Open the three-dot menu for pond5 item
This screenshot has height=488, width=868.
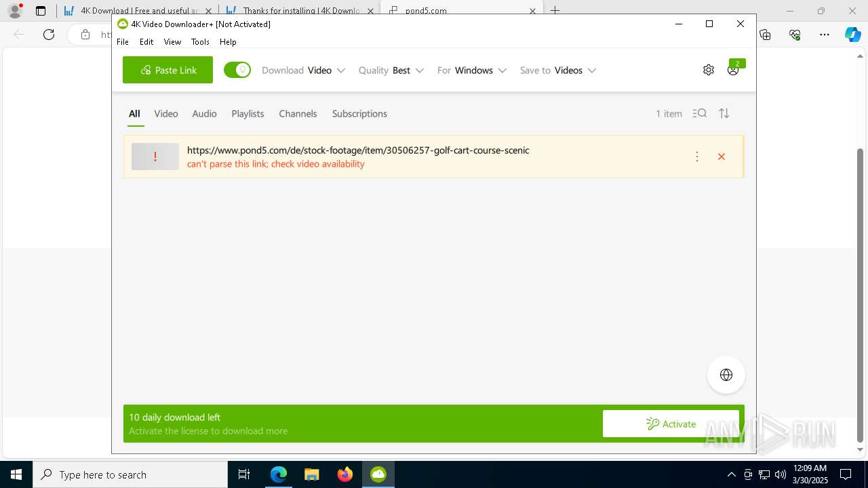click(697, 157)
